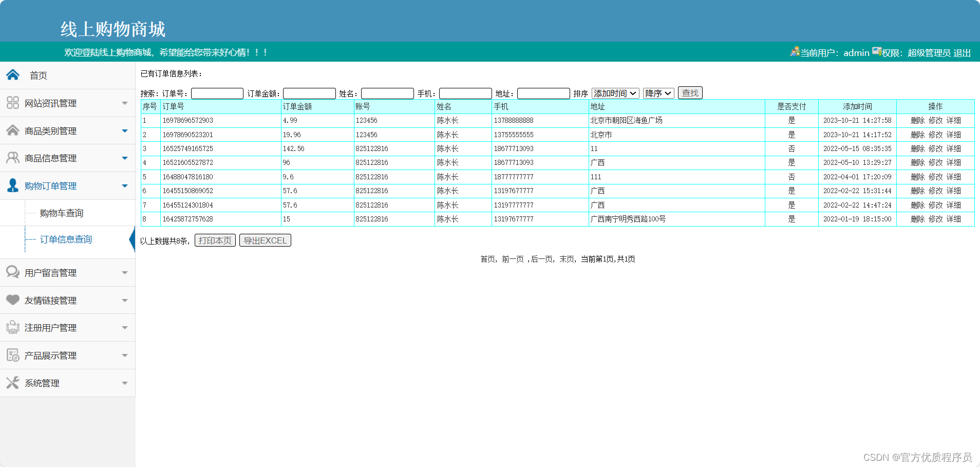The width and height of the screenshot is (980, 467).
Task: Open 详细 for order 16525749165725
Action: click(x=953, y=148)
